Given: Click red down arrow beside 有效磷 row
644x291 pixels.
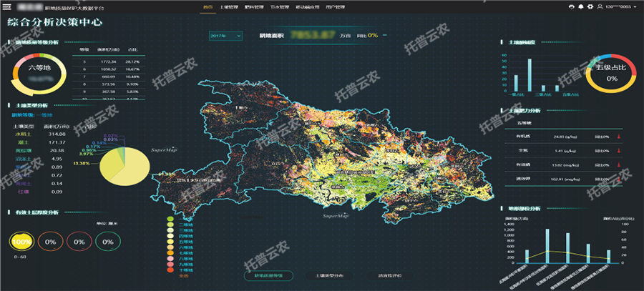Looking at the screenshot, I should (618, 164).
